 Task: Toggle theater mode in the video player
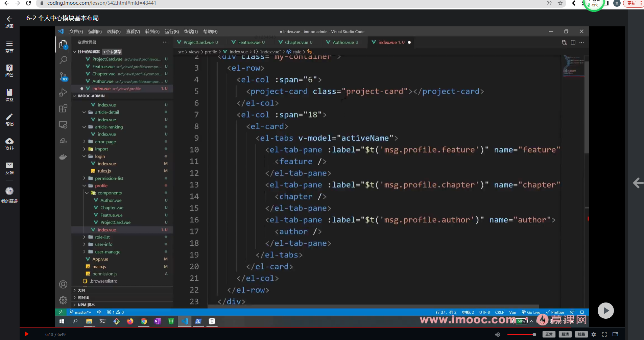[x=615, y=334]
